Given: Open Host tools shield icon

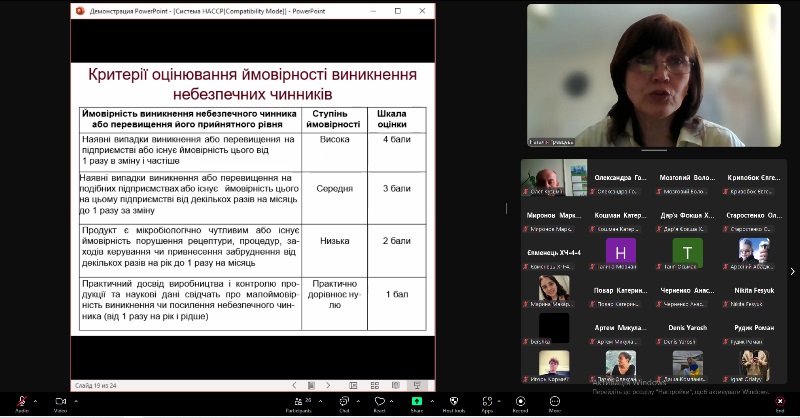Looking at the screenshot, I should point(454,404).
